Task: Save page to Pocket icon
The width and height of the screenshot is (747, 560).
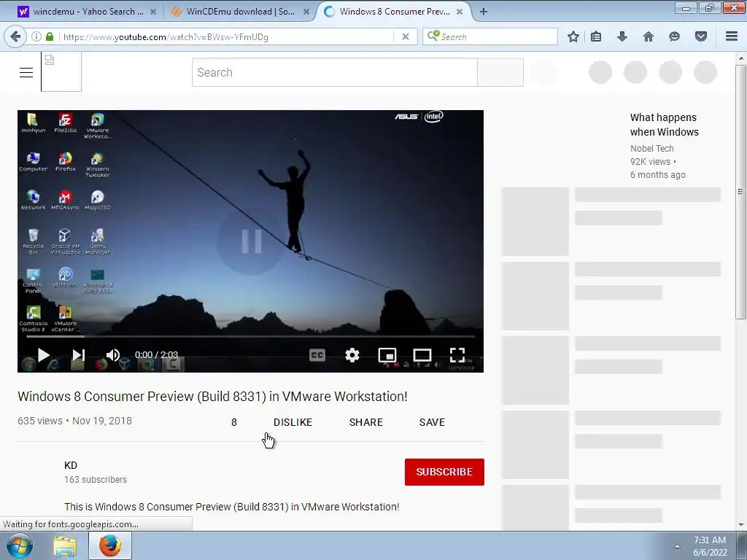Action: [x=701, y=36]
